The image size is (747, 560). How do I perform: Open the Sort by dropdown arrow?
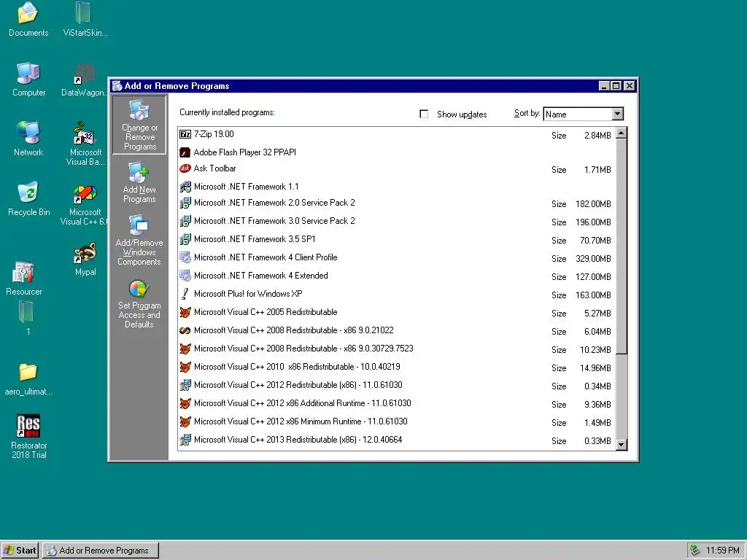point(617,114)
